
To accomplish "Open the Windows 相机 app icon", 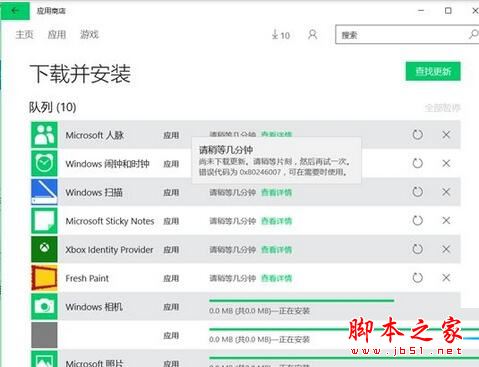I will (x=44, y=307).
